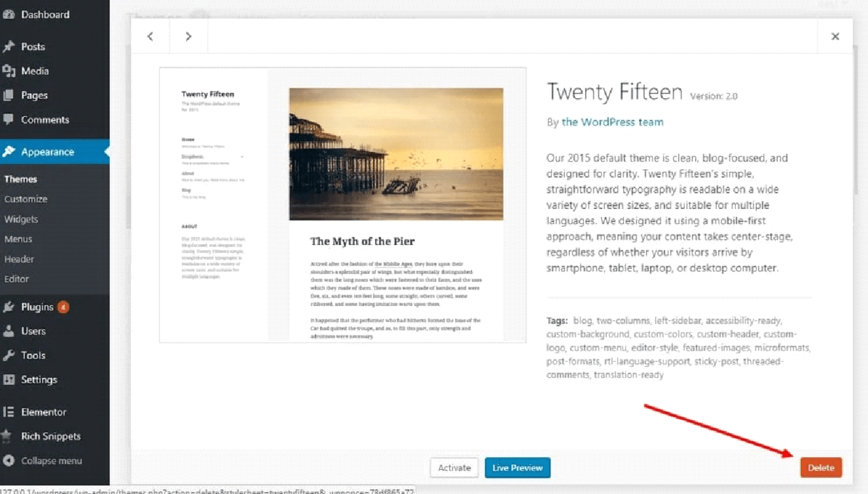Viewport: 868px width, 494px height.
Task: Click the Twenty Fifteen screenshot thumbnail
Action: click(342, 205)
